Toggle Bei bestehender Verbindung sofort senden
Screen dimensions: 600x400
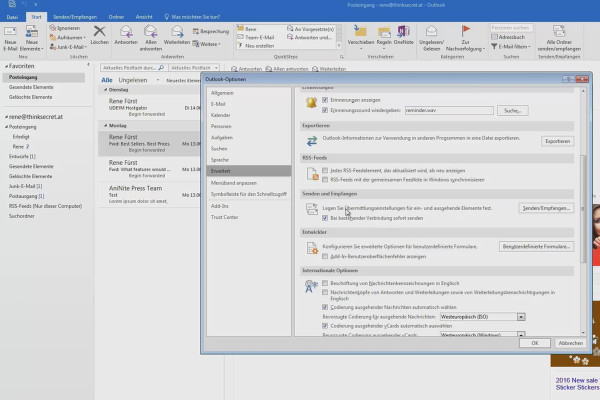(325, 218)
